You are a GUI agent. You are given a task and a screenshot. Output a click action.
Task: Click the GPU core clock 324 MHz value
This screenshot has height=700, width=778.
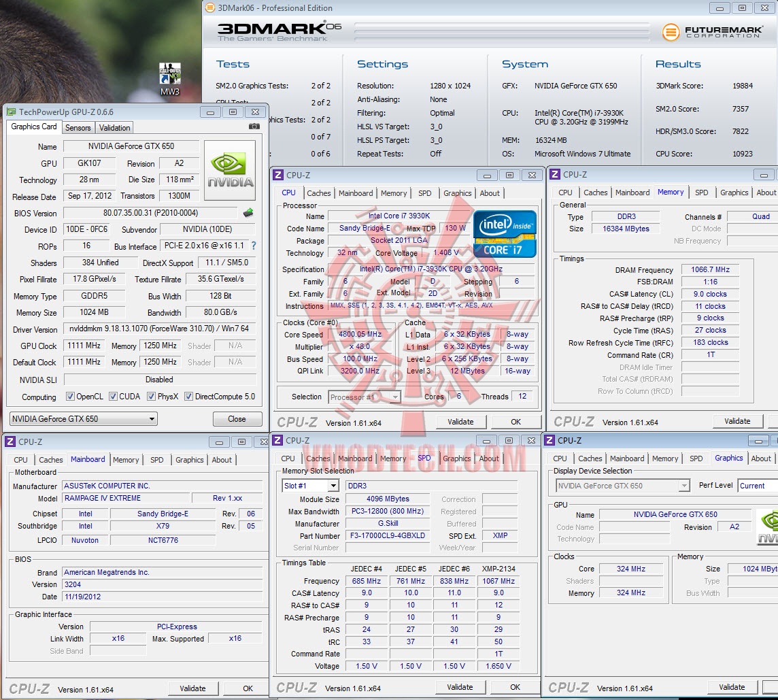click(631, 569)
